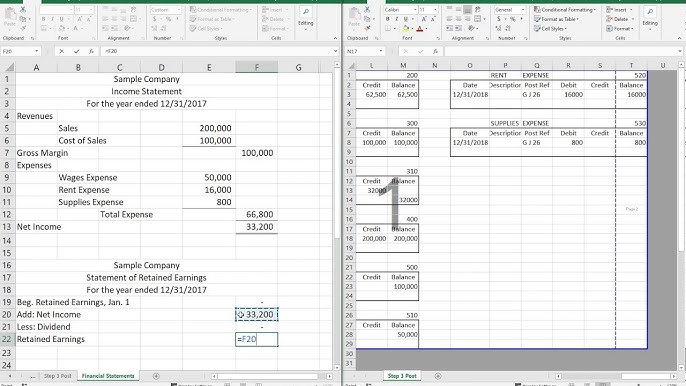Toggle Top Align in Step 3 Post window

pos(449,9)
